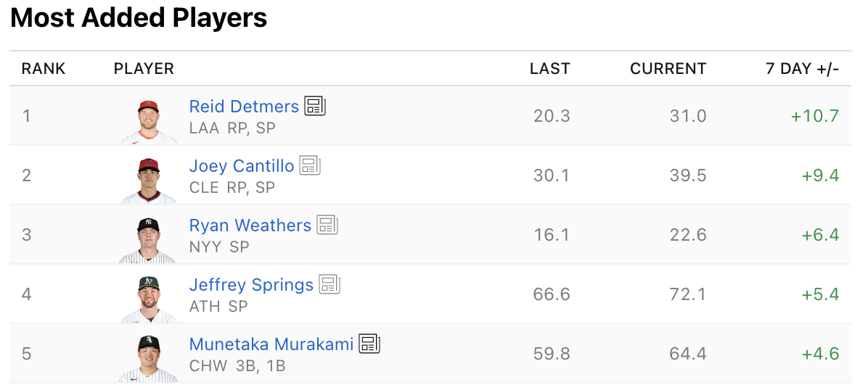Go to Ryan Weathers player page
The width and height of the screenshot is (868, 390).
250,225
